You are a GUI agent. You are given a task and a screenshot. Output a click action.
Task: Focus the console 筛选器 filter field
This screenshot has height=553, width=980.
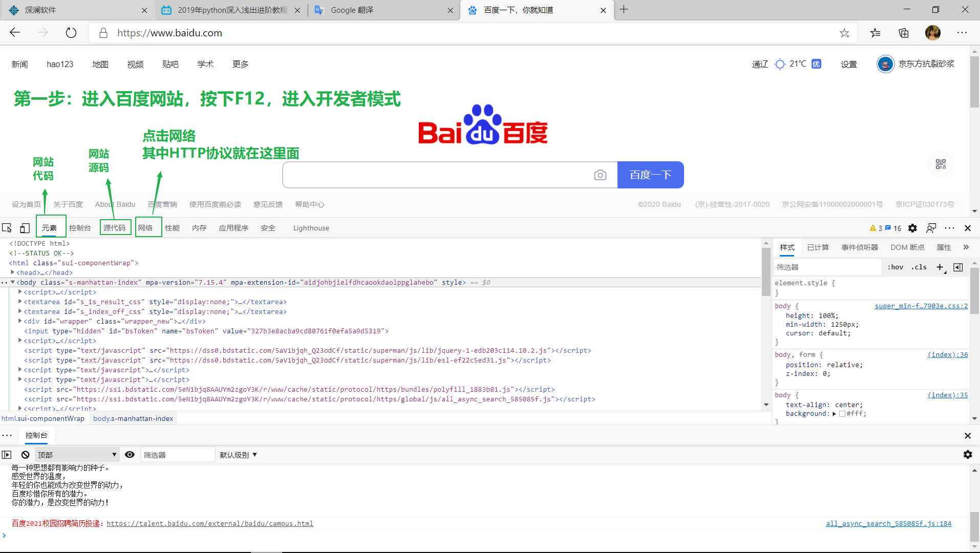(x=178, y=455)
